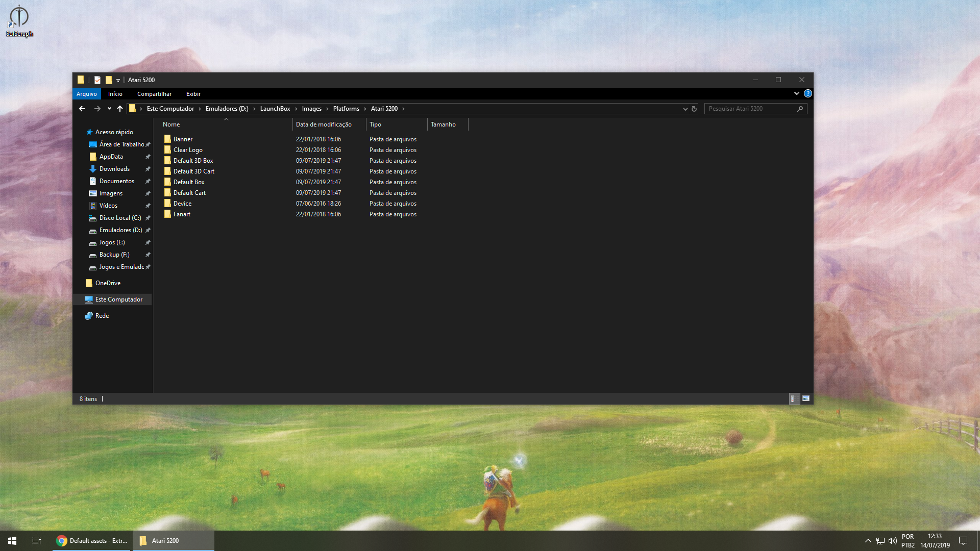Image resolution: width=980 pixels, height=551 pixels.
Task: Open the blue Help question mark icon
Action: [x=807, y=93]
